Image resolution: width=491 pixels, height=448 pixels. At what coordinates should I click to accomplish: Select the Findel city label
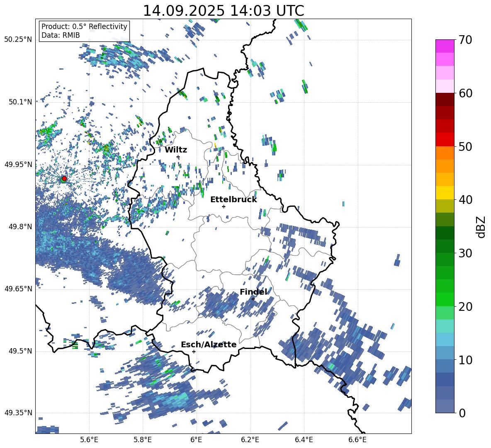pyautogui.click(x=253, y=292)
